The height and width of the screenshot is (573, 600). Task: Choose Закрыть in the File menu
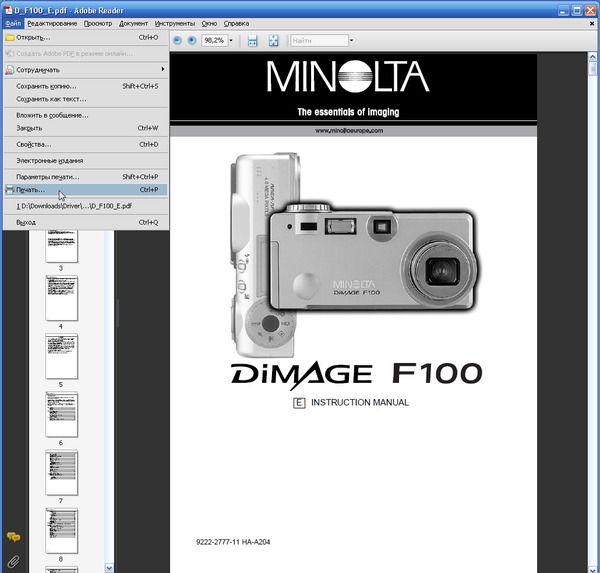(86, 128)
